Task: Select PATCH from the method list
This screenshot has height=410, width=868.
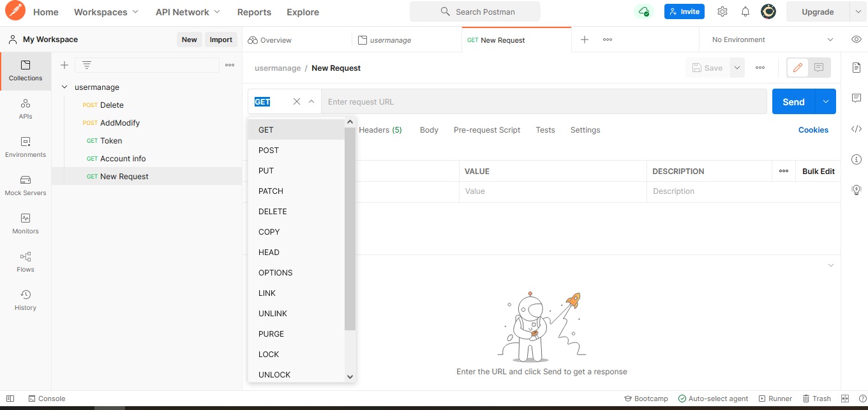Action: pyautogui.click(x=297, y=191)
